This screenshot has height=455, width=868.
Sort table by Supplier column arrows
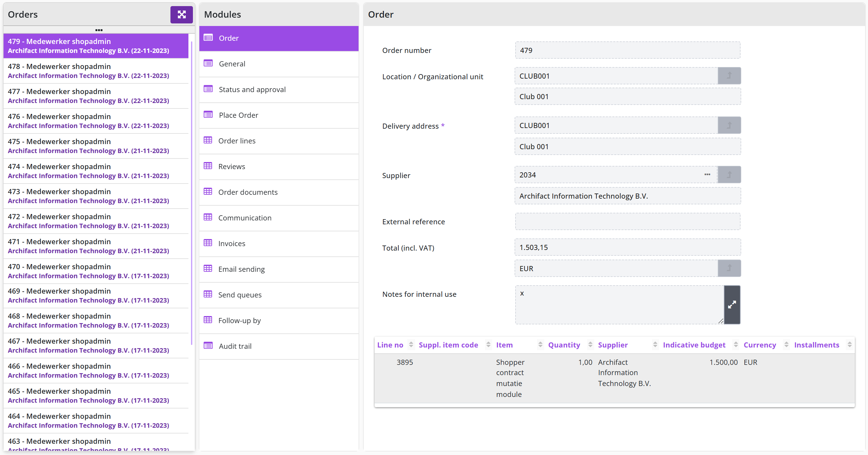(x=655, y=345)
